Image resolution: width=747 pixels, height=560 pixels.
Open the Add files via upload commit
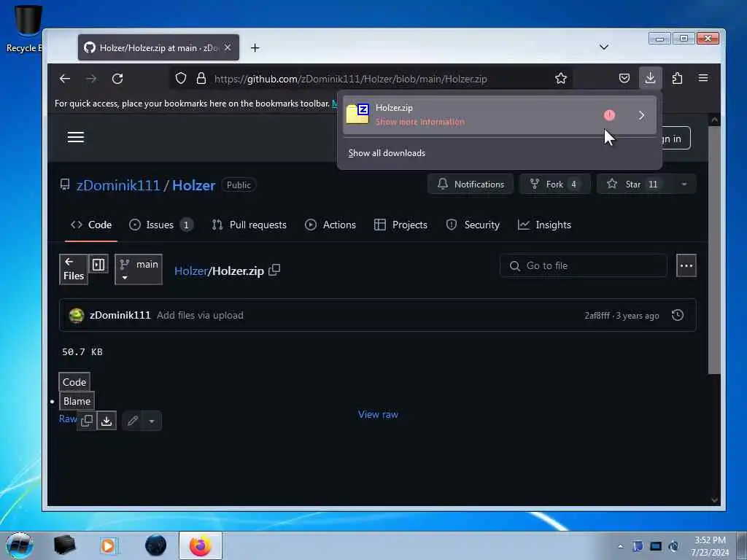point(200,315)
